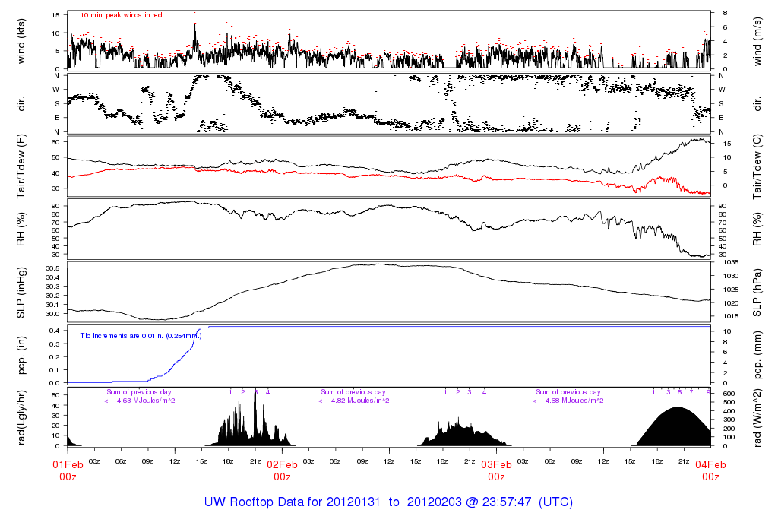Image resolution: width=778 pixels, height=532 pixels.
Task: Click the "30.0" inHg tick value
Action: pyautogui.click(x=52, y=314)
